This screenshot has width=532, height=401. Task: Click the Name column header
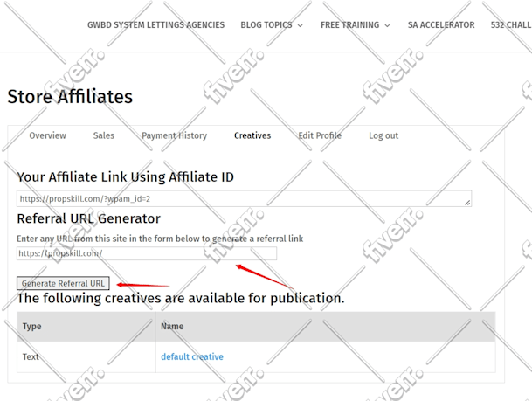tap(325, 327)
